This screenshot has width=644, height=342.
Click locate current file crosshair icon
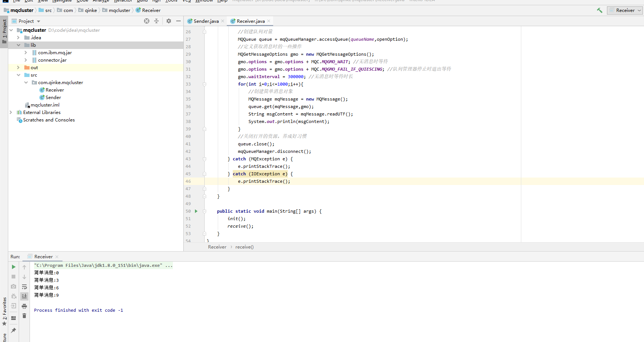click(x=147, y=21)
